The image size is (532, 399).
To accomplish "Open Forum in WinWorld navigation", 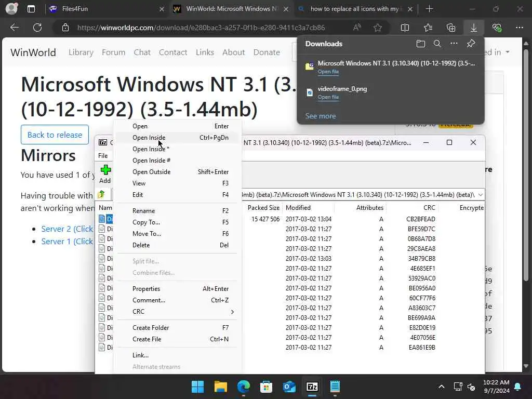I will (113, 52).
